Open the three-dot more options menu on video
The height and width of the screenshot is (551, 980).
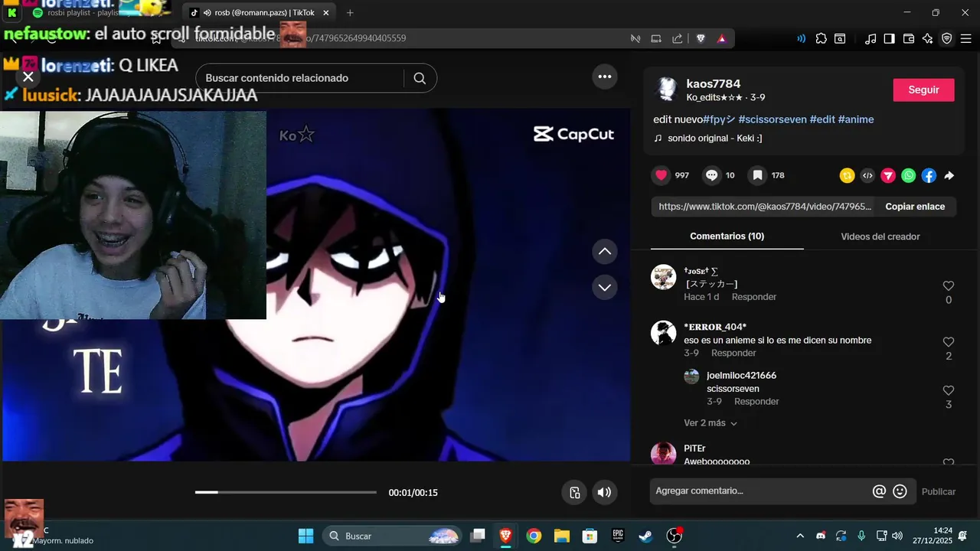[605, 77]
